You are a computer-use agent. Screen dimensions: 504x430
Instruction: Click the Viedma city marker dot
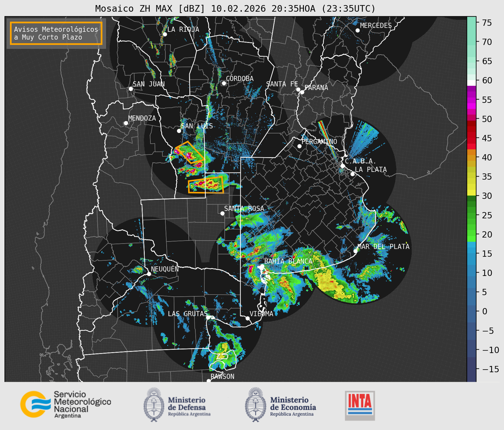[248, 318]
